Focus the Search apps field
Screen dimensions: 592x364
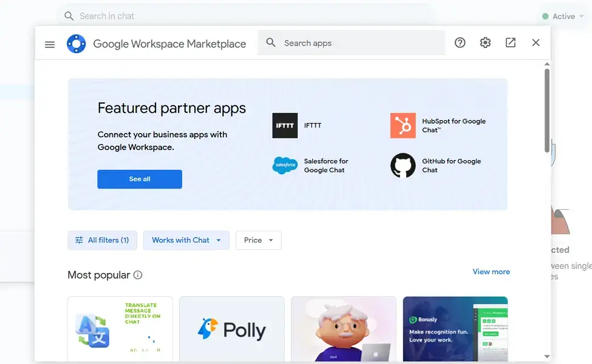351,42
